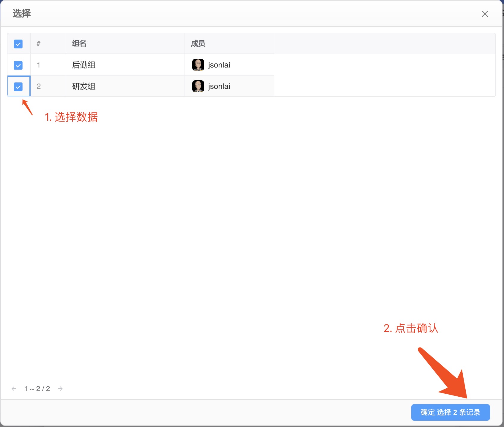The width and height of the screenshot is (504, 427).
Task: Click the jsonlai member name in row 2
Action: (219, 86)
